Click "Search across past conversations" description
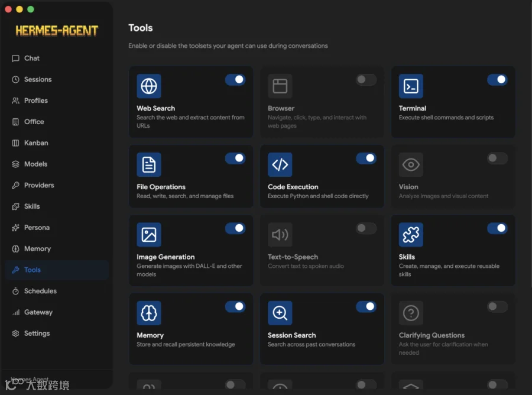The width and height of the screenshot is (532, 395). (x=312, y=344)
